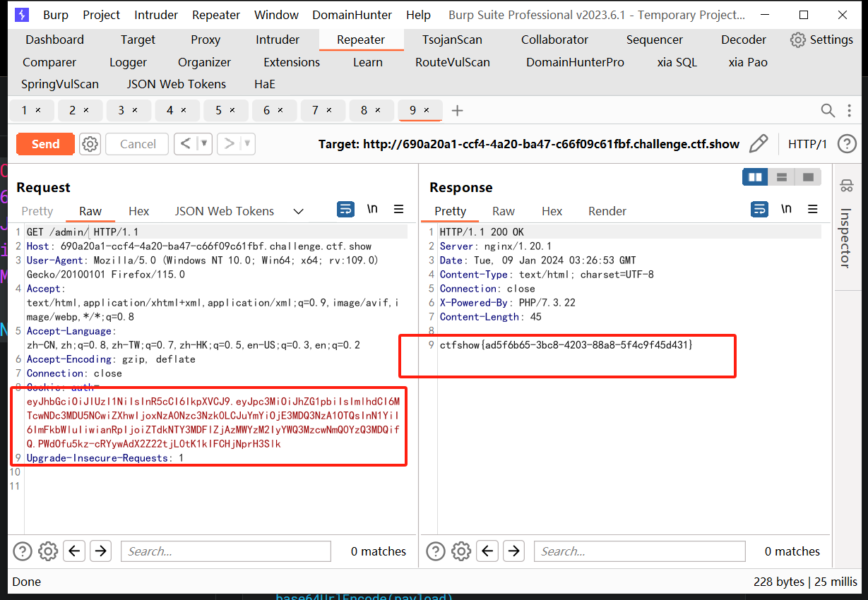The width and height of the screenshot is (868, 600).
Task: Click Response search help icon
Action: 436,551
